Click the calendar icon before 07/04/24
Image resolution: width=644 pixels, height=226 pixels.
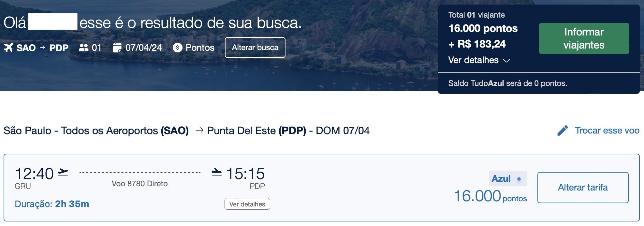117,48
